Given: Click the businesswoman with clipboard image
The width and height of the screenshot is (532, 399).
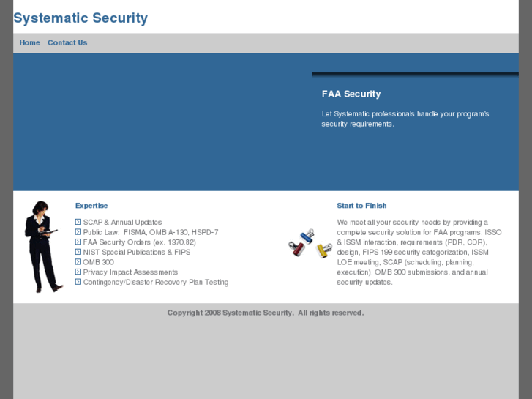Looking at the screenshot, I should tap(43, 247).
